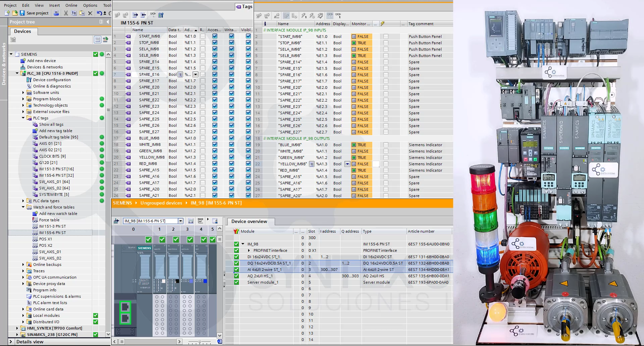Collapse the IM_98 row in Device overview
This screenshot has height=346, width=644.
[x=243, y=244]
